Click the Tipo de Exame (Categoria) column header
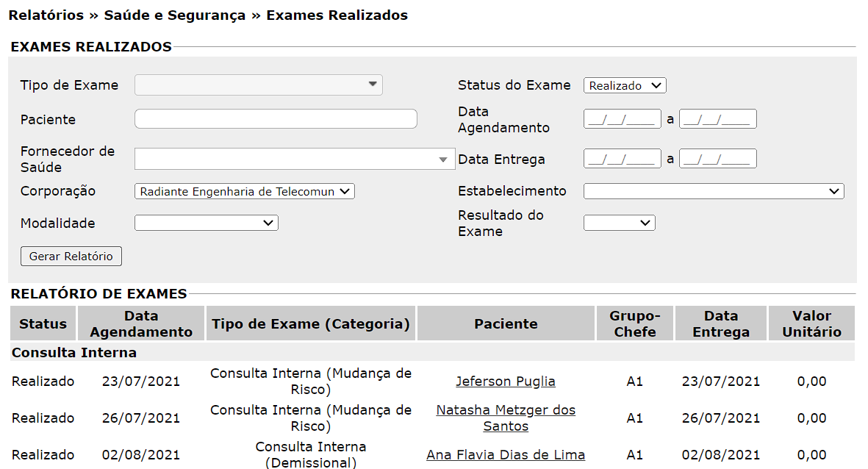Image resolution: width=868 pixels, height=469 pixels. tap(311, 323)
